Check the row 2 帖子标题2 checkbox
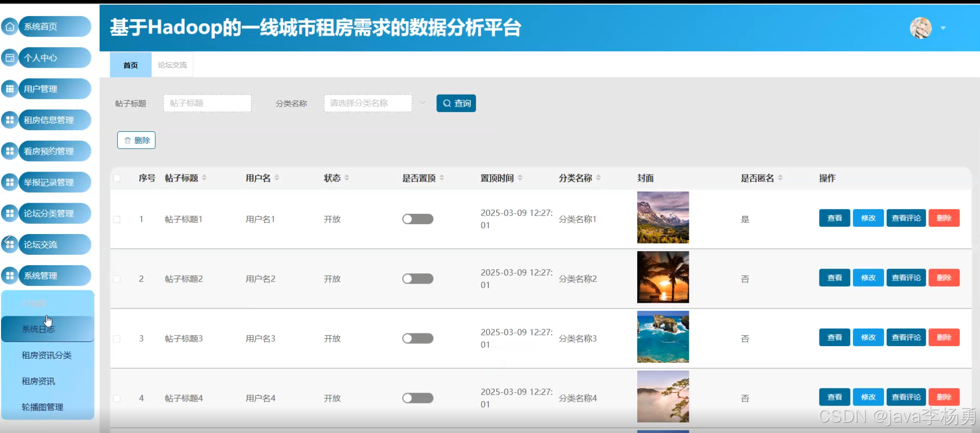The width and height of the screenshot is (980, 433). pos(117,279)
